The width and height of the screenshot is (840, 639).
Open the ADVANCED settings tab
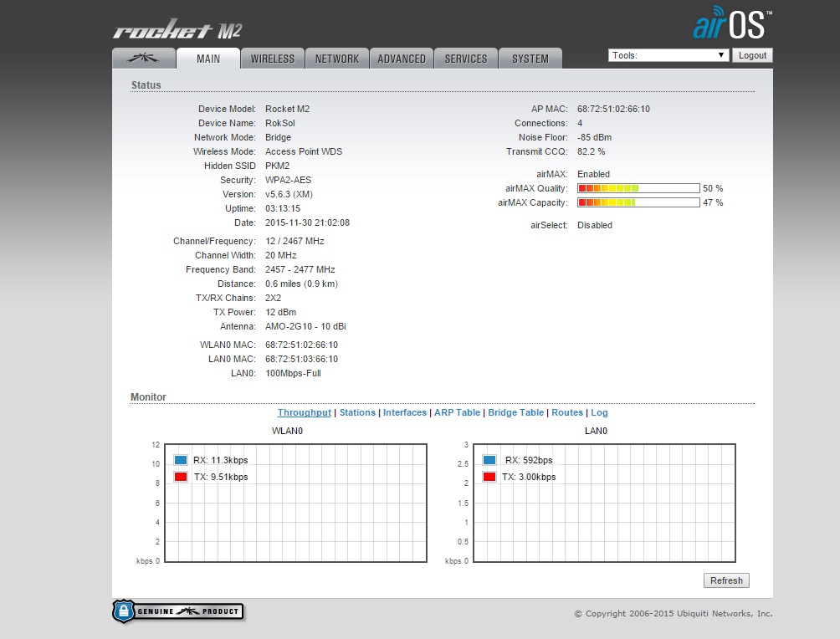coord(402,59)
